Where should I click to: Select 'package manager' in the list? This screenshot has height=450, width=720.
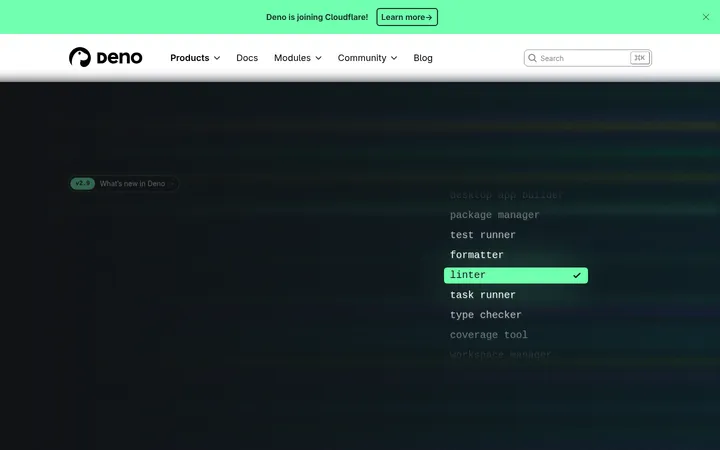(495, 215)
